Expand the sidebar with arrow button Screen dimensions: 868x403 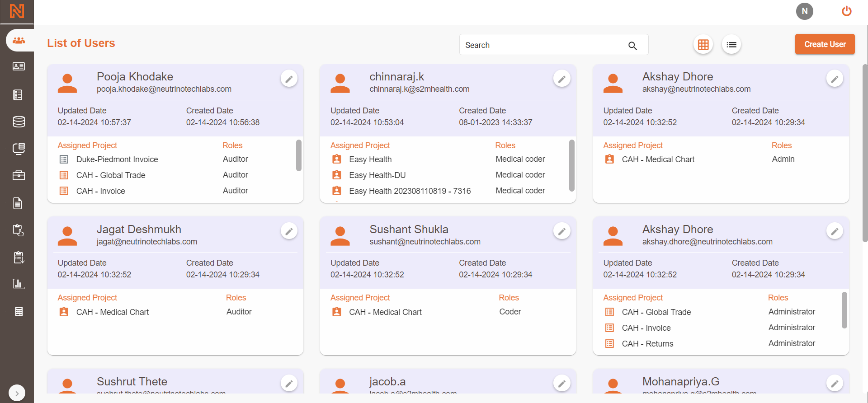(17, 393)
